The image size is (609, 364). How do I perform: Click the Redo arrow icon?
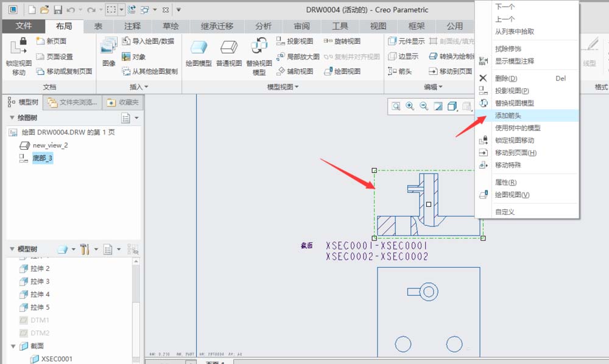click(91, 10)
